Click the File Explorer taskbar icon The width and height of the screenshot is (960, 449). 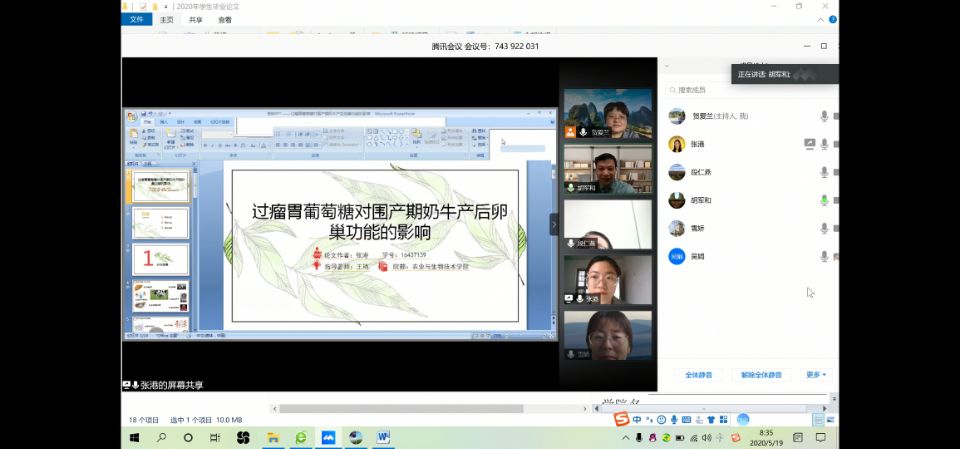[271, 438]
